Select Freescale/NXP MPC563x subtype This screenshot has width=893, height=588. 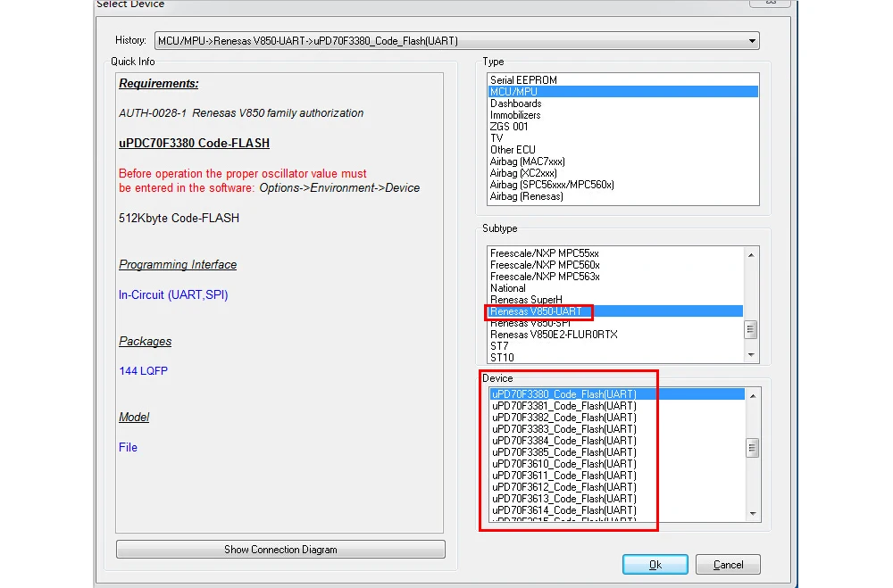click(615, 277)
